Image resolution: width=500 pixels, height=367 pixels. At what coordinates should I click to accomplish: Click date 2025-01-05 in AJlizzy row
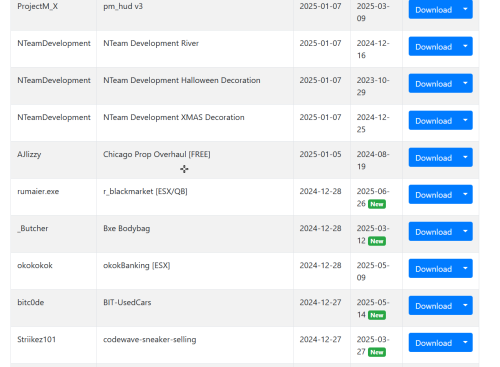coord(320,154)
